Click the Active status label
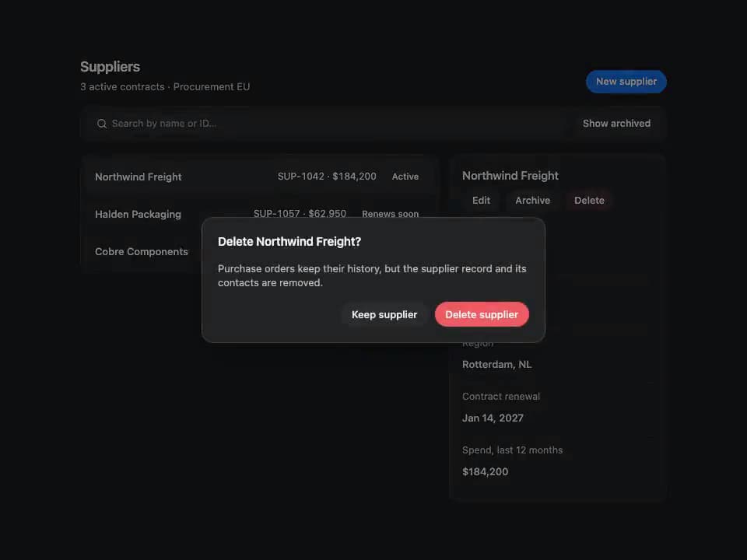747x560 pixels. (405, 177)
